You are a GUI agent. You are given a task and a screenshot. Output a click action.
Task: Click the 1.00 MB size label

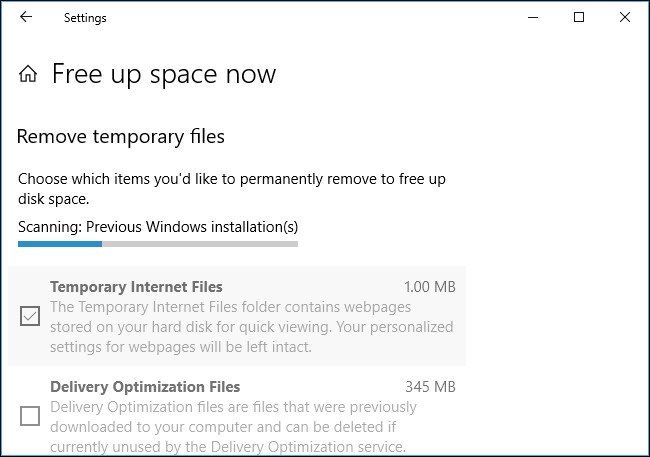click(430, 287)
